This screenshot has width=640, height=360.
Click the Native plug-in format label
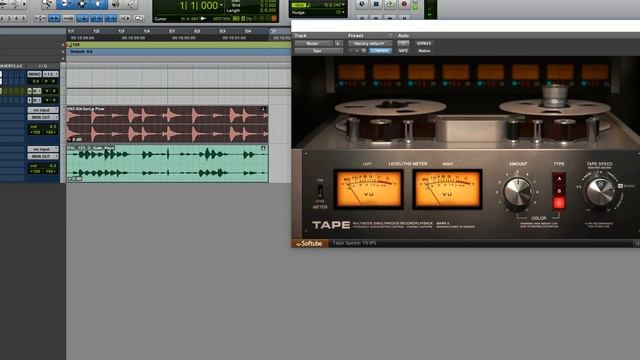pyautogui.click(x=424, y=51)
